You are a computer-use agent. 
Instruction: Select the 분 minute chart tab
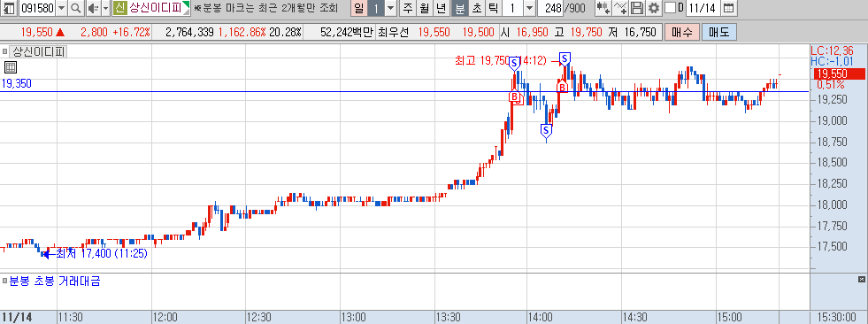tap(459, 8)
